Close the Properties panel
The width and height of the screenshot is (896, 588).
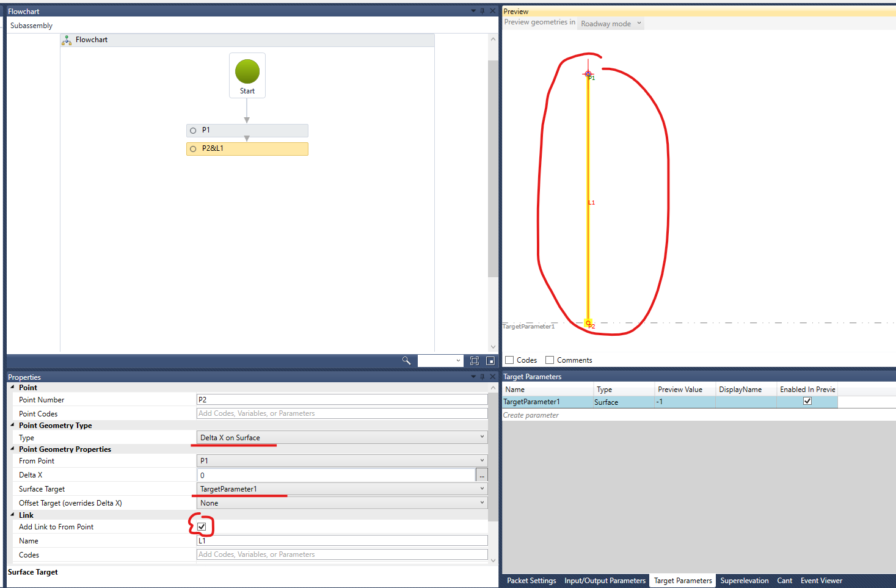pos(493,377)
